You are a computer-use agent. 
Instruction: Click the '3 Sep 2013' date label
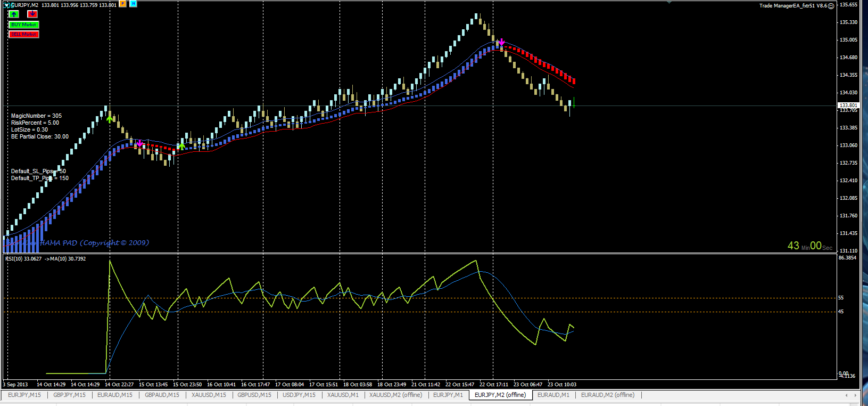coord(15,384)
